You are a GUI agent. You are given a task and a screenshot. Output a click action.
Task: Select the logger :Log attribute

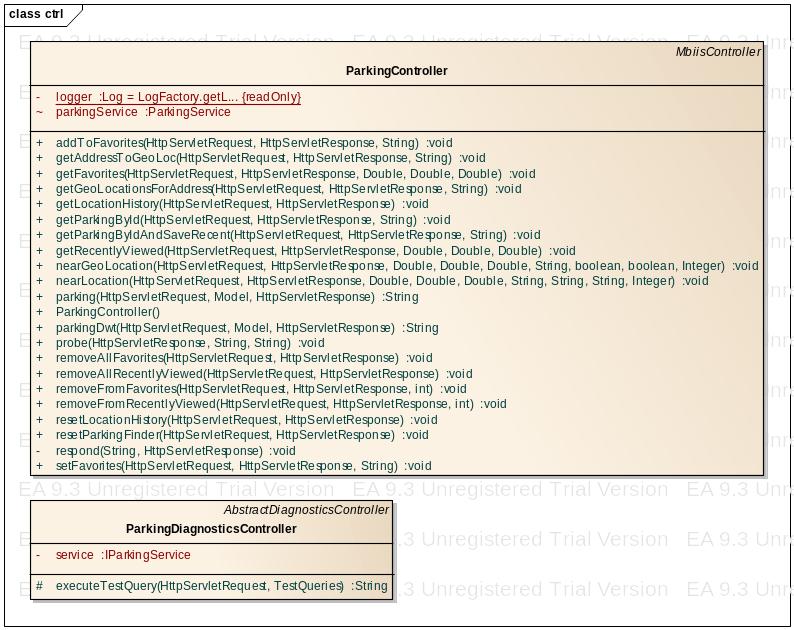tap(178, 97)
